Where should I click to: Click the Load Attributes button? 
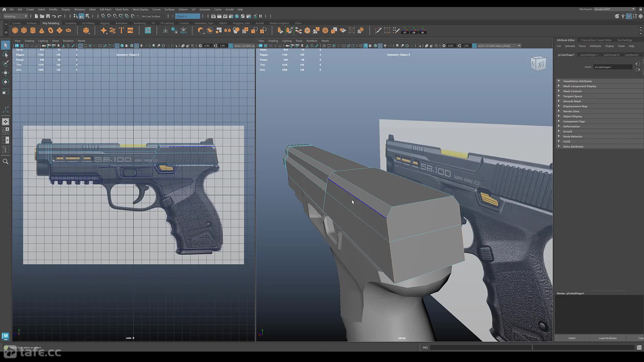(x=607, y=338)
